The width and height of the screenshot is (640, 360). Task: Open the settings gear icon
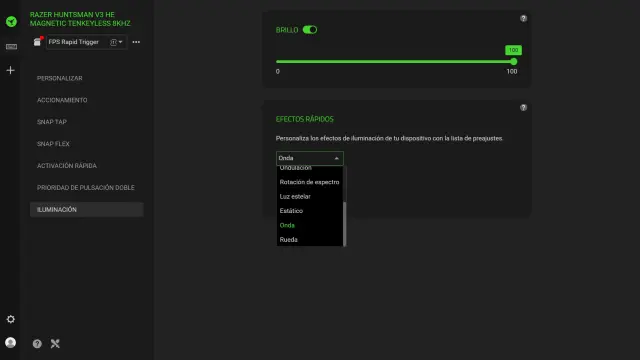(x=11, y=319)
